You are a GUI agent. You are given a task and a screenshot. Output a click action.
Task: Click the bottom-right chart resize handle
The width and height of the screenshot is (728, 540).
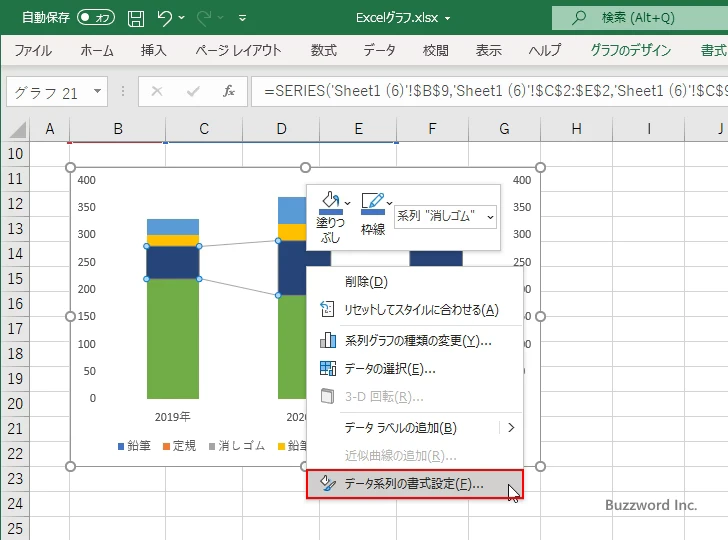click(x=540, y=466)
